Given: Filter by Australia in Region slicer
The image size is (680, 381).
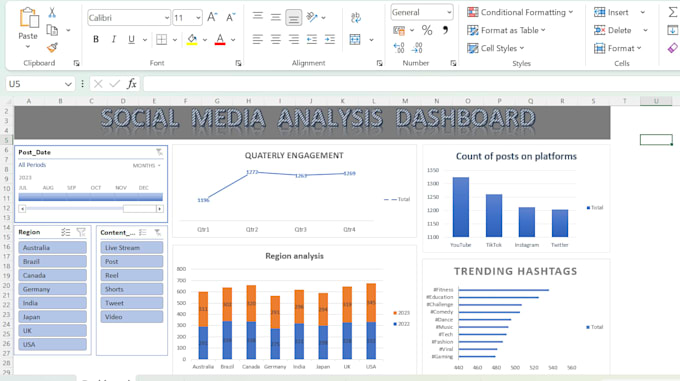Looking at the screenshot, I should pos(52,247).
